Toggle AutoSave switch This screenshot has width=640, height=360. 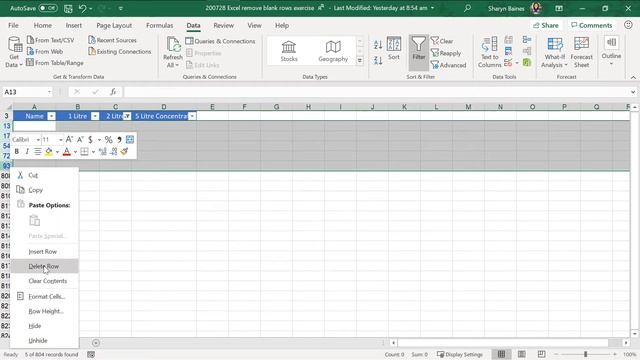48,8
